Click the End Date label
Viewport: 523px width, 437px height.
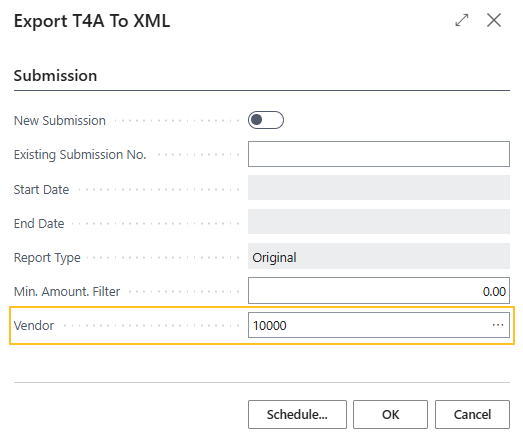pos(39,224)
